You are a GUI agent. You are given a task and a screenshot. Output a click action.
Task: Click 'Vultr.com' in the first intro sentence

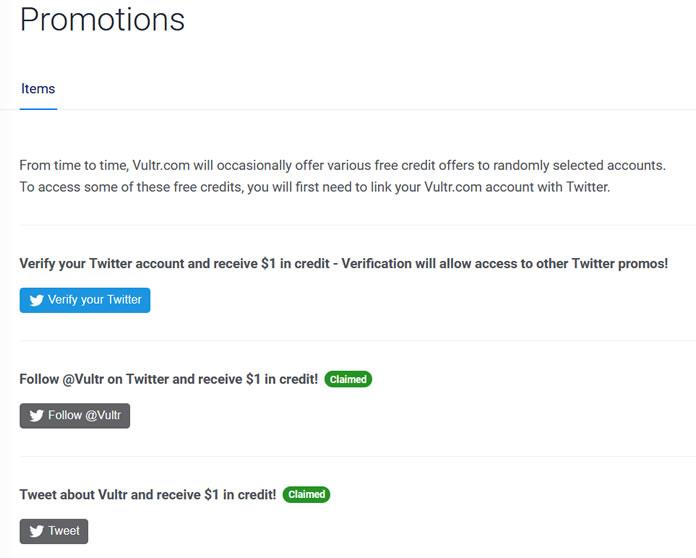pyautogui.click(x=161, y=166)
